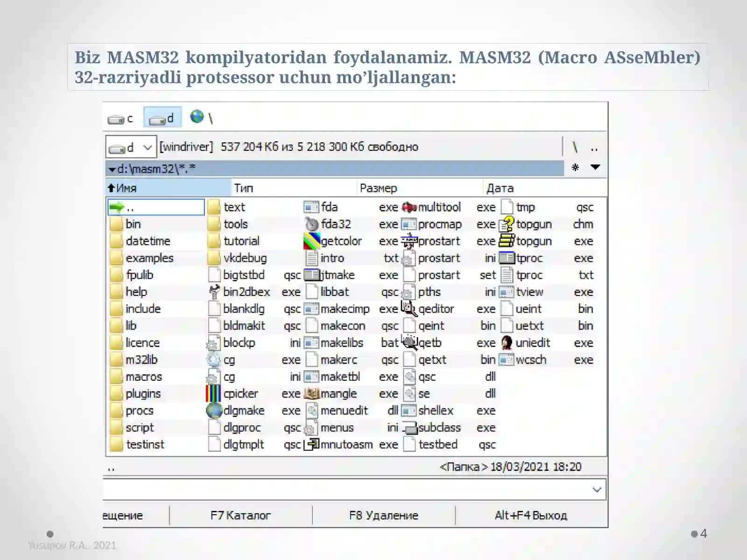The height and width of the screenshot is (560, 747).
Task: Select the plugins folder
Action: point(136,394)
